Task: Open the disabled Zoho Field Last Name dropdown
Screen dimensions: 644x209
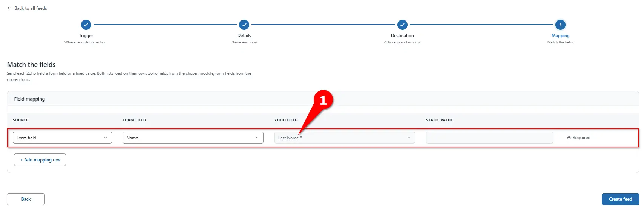Action: coord(345,138)
